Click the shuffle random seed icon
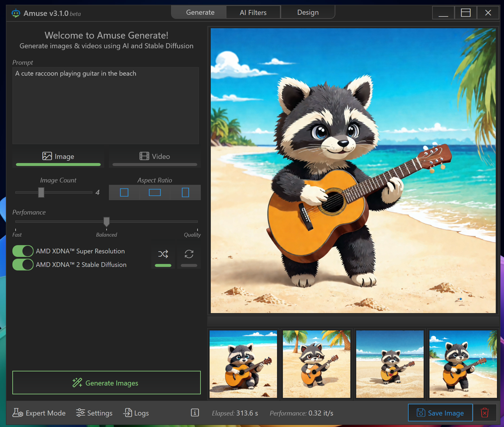 click(163, 254)
